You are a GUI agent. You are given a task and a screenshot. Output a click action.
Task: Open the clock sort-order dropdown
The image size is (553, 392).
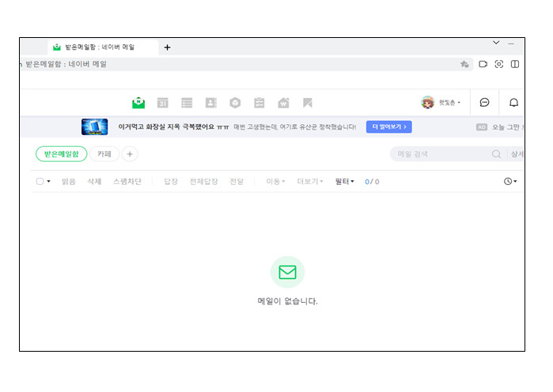click(510, 182)
